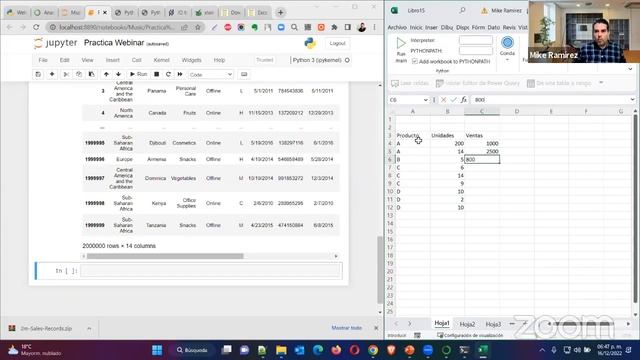Cut selected cells with the scissors icon
Image resolution: width=640 pixels, height=360 pixels.
66,74
